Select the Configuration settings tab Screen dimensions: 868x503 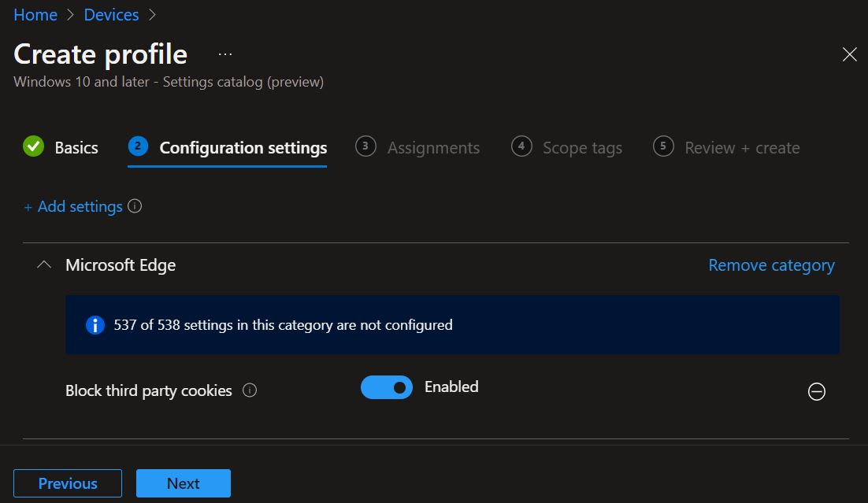pyautogui.click(x=243, y=147)
